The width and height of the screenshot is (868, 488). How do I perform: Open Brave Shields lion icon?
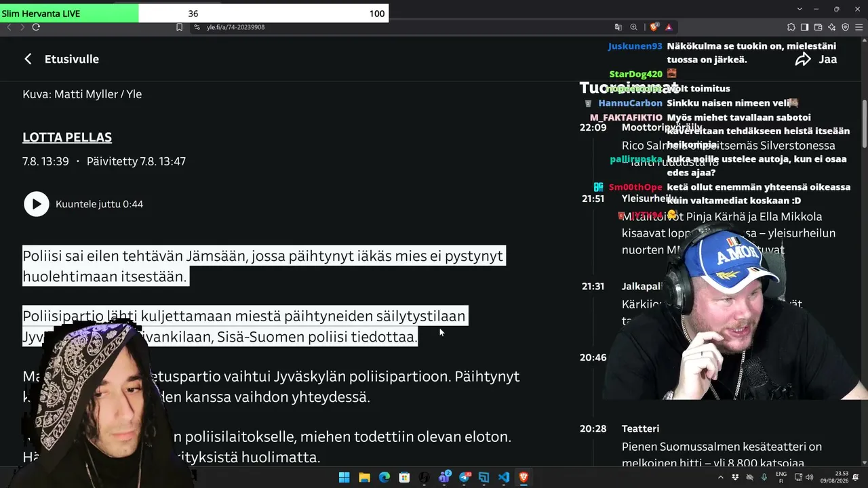coord(654,27)
